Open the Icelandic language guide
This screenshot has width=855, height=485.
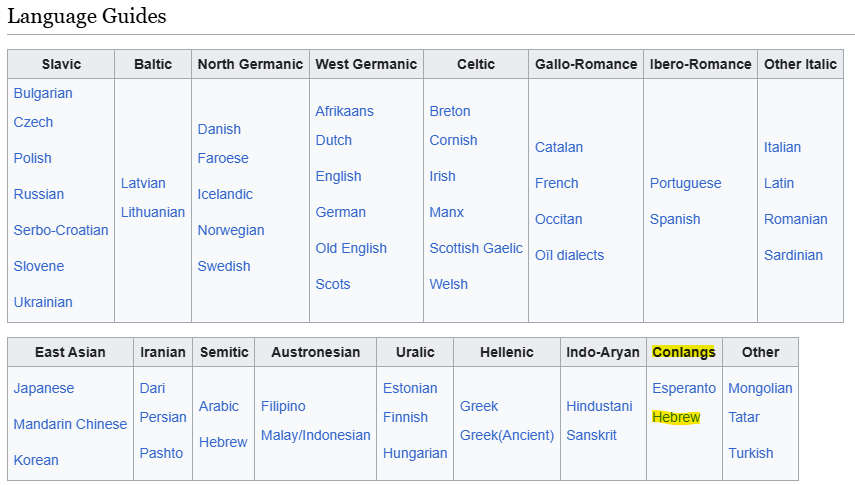(225, 194)
